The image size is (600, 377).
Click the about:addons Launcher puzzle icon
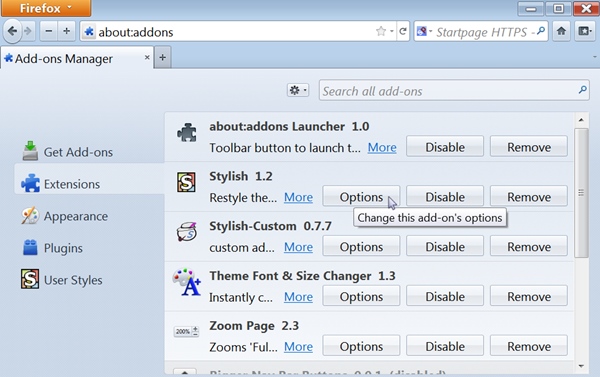[x=187, y=132]
